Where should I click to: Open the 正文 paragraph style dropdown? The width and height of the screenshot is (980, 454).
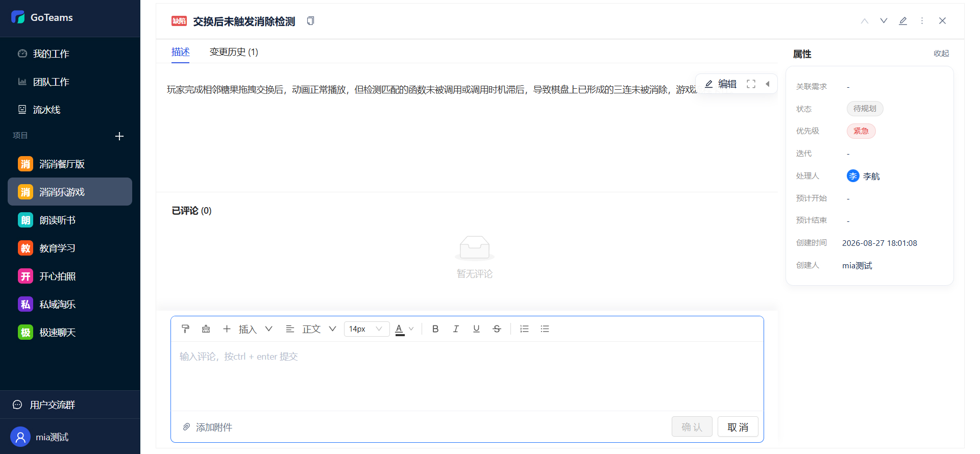click(x=311, y=329)
